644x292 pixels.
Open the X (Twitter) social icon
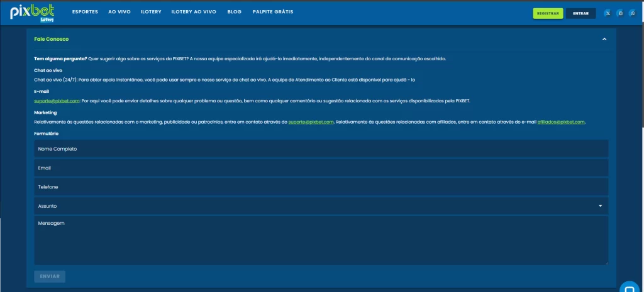pos(608,13)
